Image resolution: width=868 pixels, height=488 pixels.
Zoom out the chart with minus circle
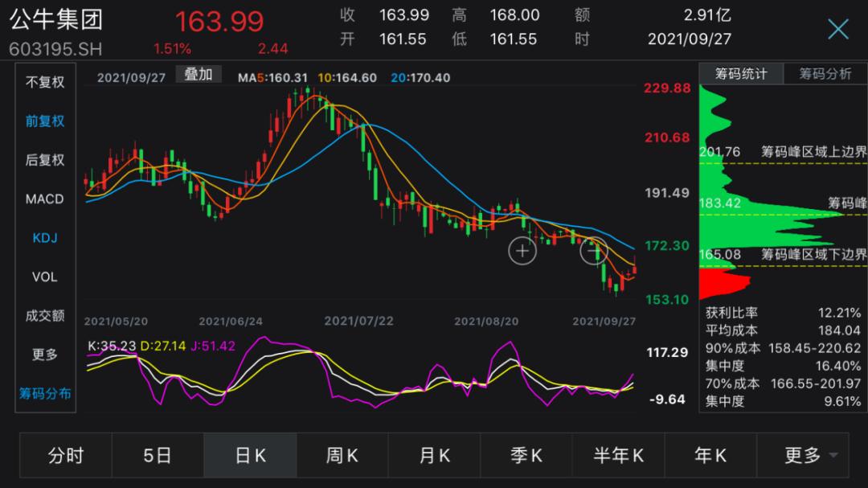[593, 251]
